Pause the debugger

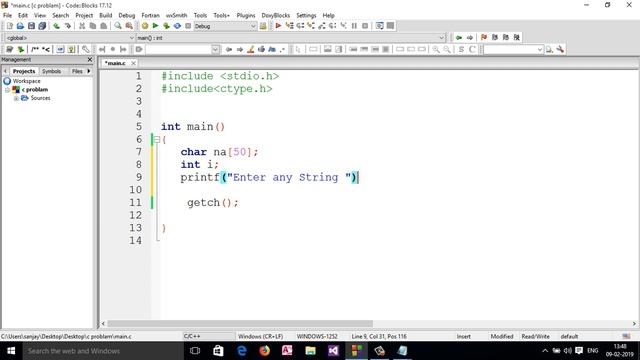(354, 26)
